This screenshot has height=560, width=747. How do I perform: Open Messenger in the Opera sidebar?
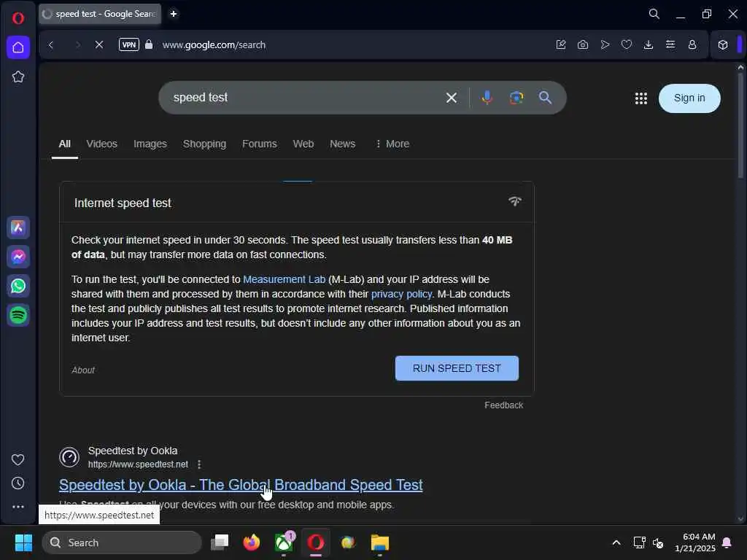coord(18,257)
